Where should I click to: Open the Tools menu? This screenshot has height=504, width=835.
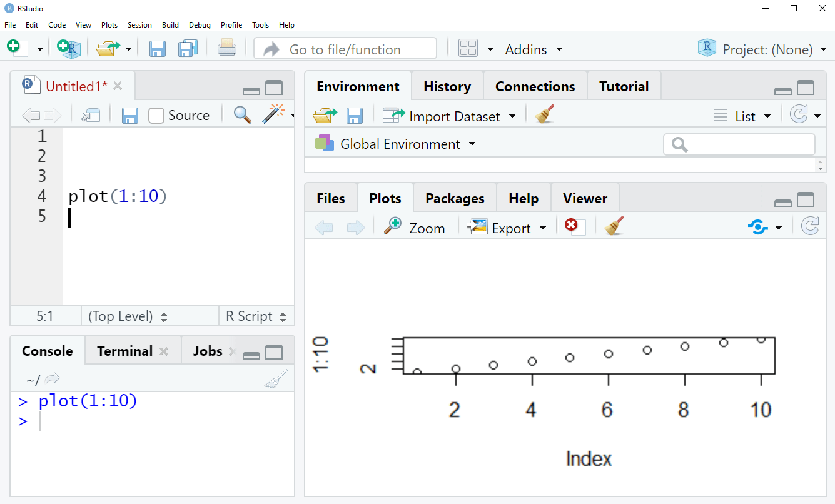pyautogui.click(x=260, y=25)
